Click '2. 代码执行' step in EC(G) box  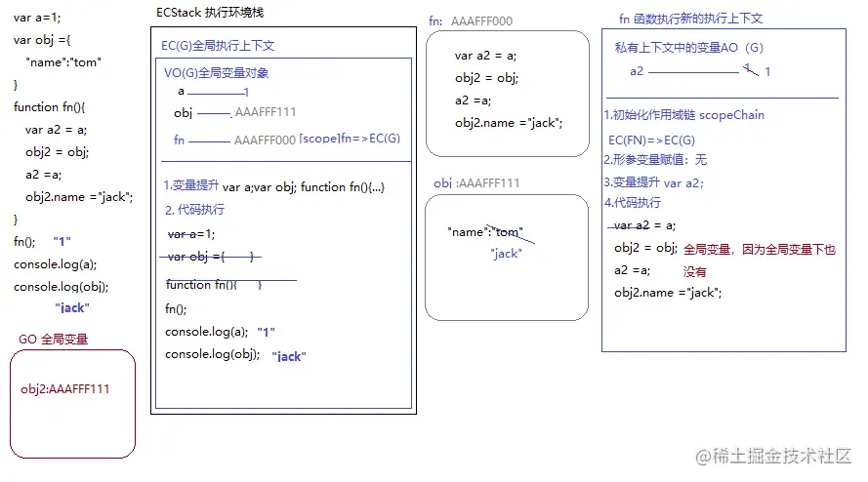coord(195,209)
